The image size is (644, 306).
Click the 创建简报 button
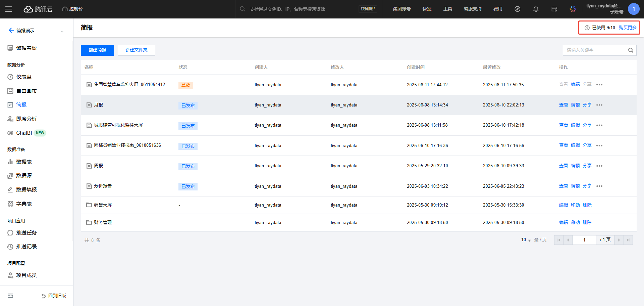pyautogui.click(x=97, y=50)
